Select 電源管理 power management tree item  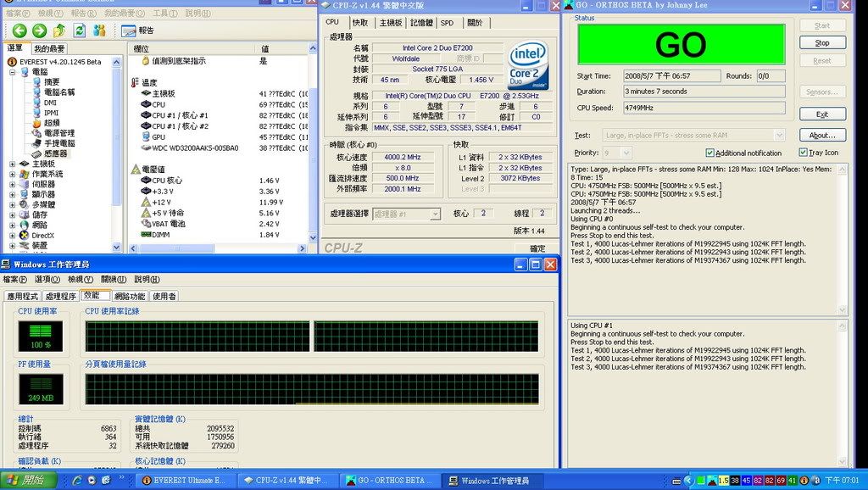(53, 133)
